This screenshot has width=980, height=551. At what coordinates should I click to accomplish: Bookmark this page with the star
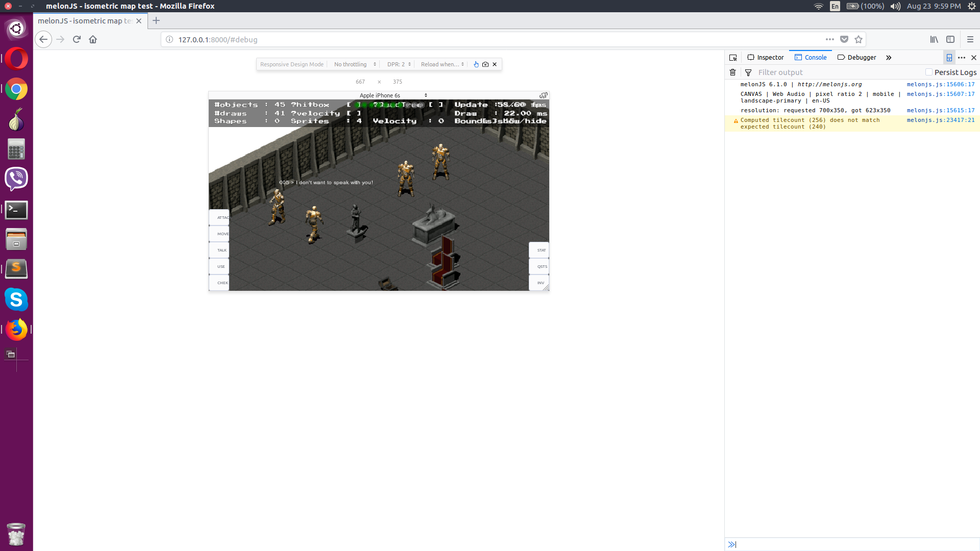pyautogui.click(x=859, y=39)
